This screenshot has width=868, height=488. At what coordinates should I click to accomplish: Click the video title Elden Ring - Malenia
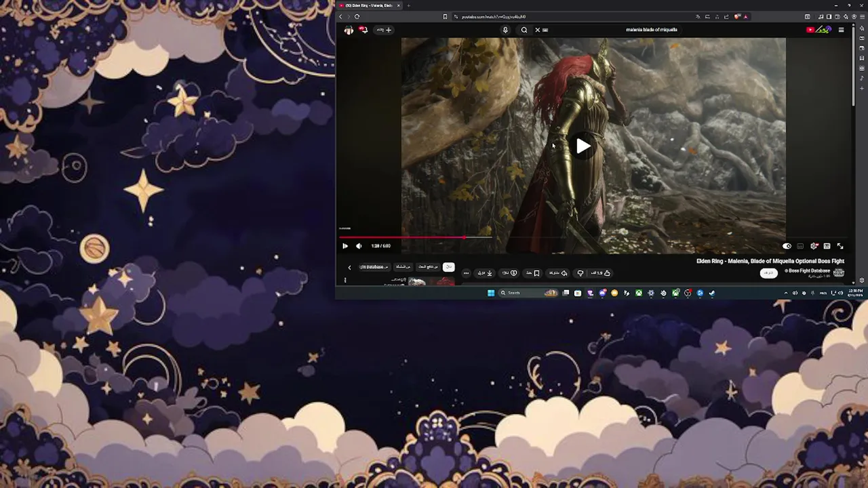(x=770, y=261)
